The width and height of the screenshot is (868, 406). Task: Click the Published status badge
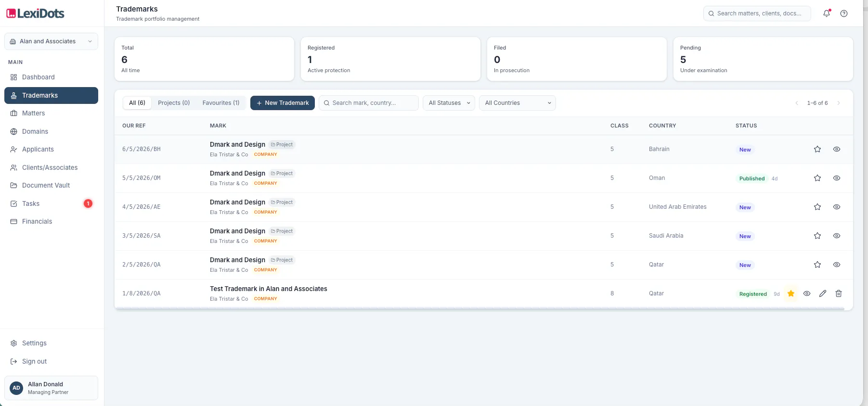point(752,178)
